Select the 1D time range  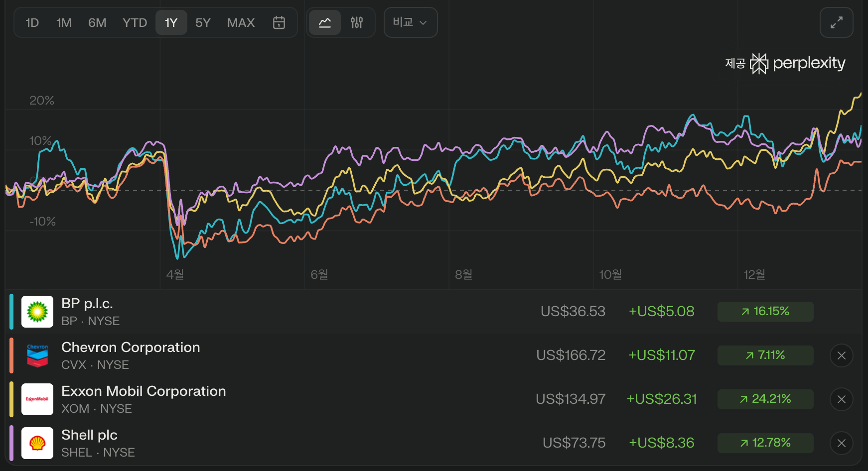pyautogui.click(x=32, y=22)
